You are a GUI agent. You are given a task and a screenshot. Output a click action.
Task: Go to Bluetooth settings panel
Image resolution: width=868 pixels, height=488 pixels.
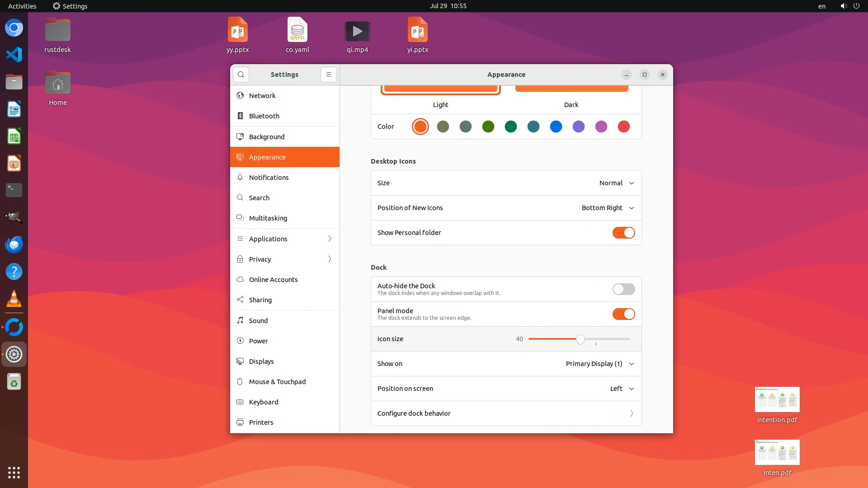264,116
